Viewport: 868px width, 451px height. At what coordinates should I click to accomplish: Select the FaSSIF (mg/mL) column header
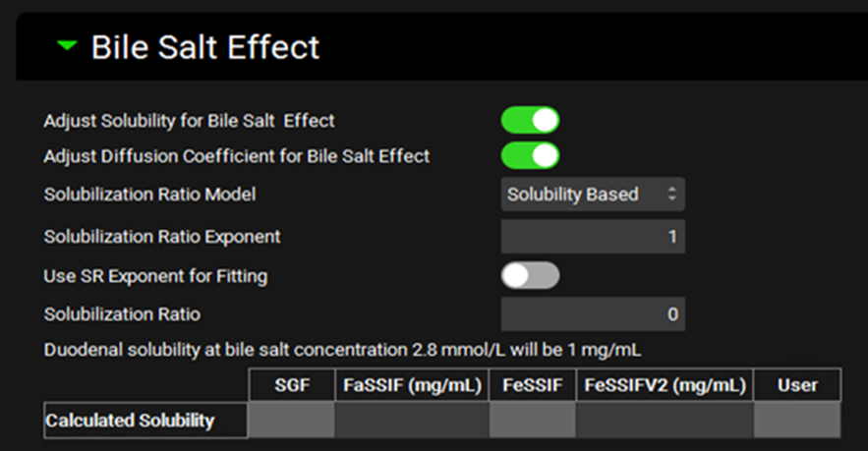(x=412, y=385)
